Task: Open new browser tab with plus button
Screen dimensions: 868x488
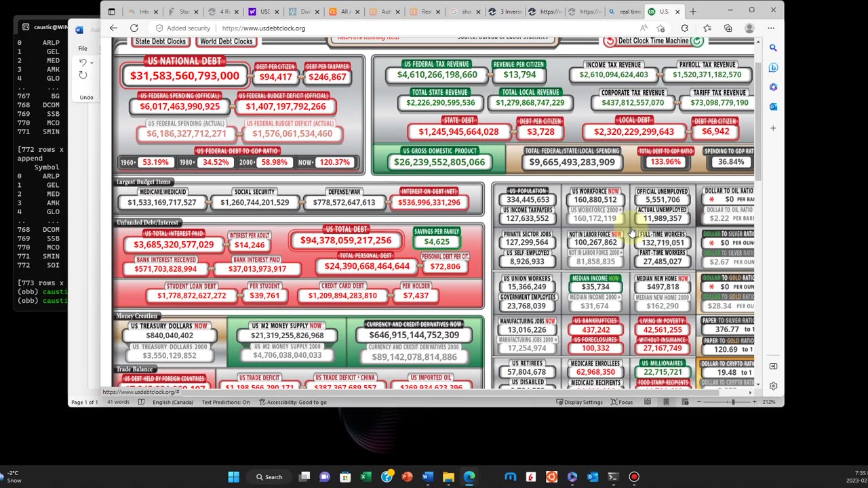Action: click(692, 12)
